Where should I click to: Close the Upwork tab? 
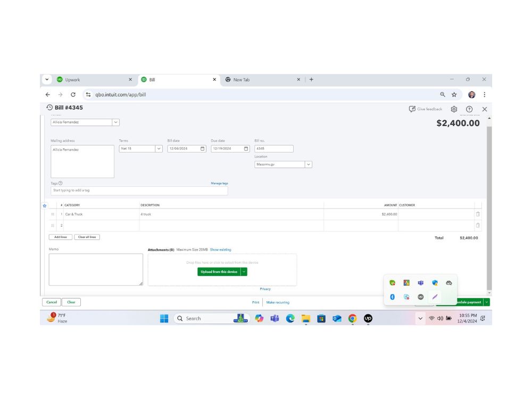tap(130, 79)
